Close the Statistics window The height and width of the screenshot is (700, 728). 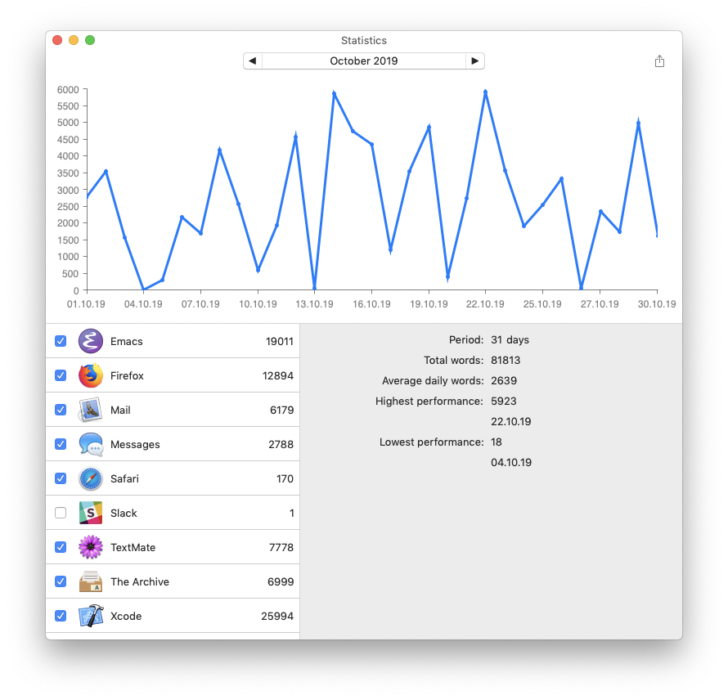coord(57,40)
